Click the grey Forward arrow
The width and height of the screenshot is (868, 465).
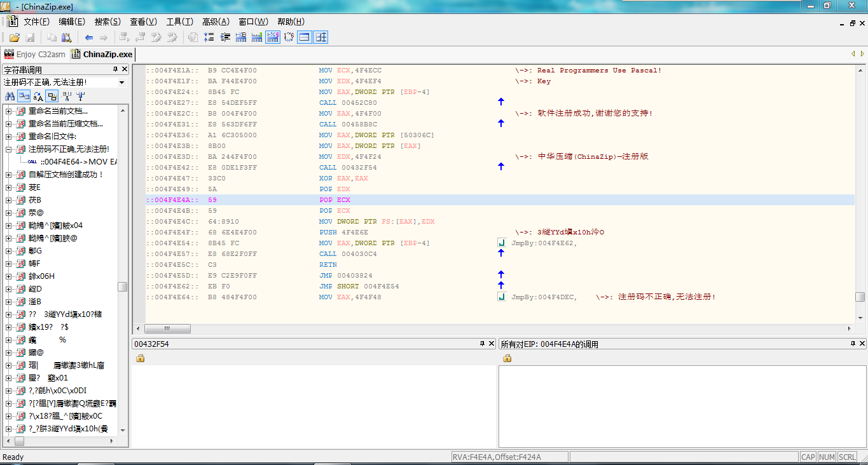coord(104,37)
